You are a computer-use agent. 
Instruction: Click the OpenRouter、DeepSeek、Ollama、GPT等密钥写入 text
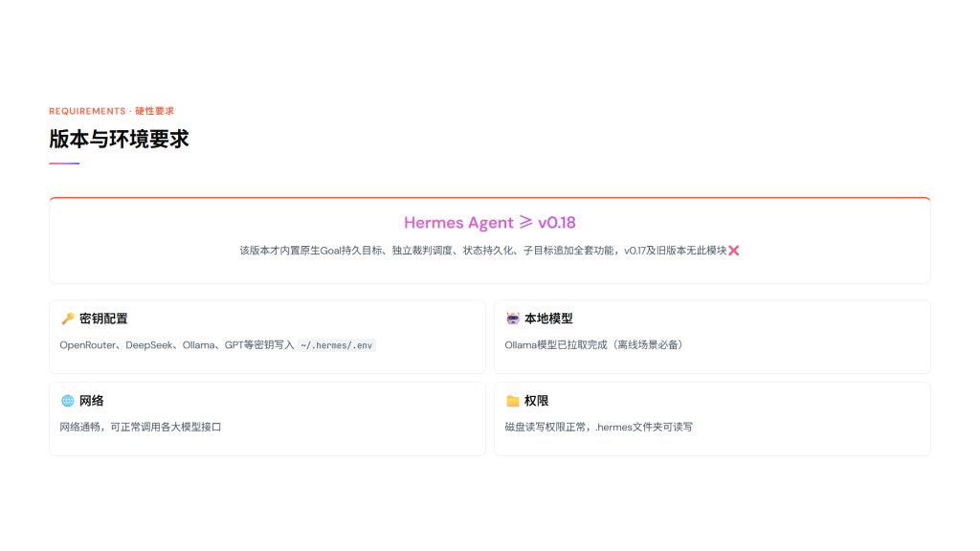(177, 344)
